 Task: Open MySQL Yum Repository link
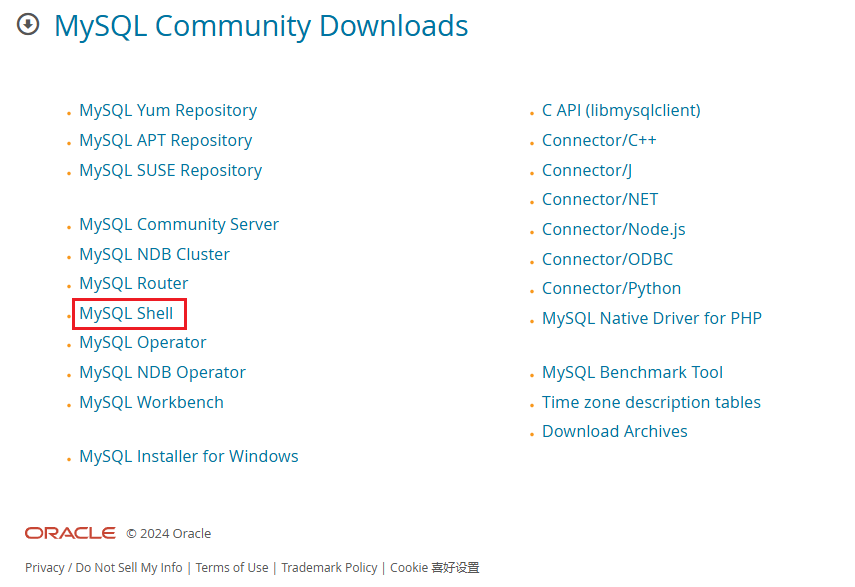168,111
